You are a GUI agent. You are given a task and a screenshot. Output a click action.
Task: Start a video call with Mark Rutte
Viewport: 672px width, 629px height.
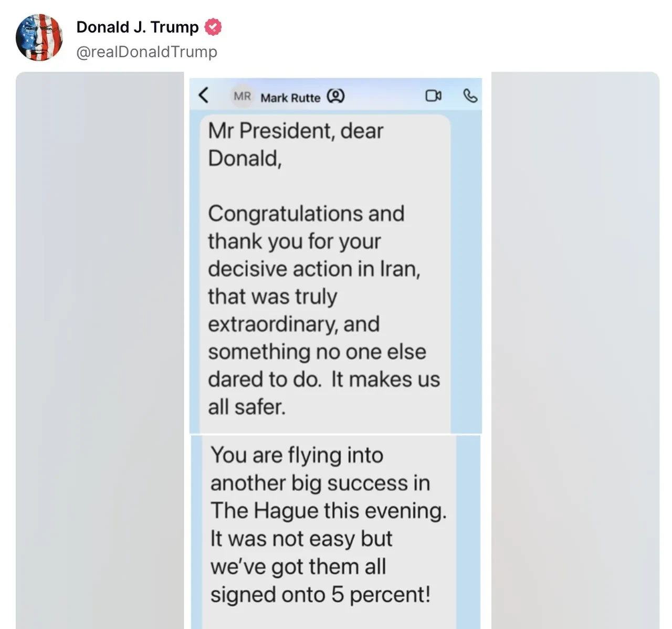click(x=433, y=96)
